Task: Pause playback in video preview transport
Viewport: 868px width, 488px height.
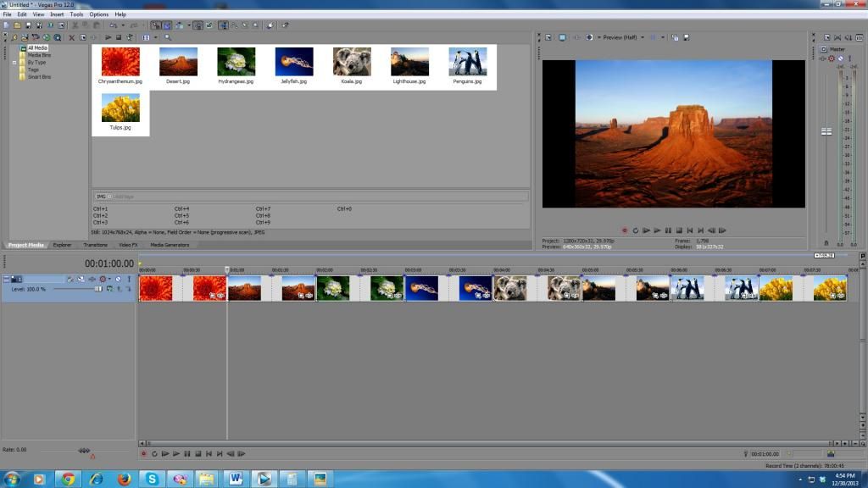Action: pos(668,230)
